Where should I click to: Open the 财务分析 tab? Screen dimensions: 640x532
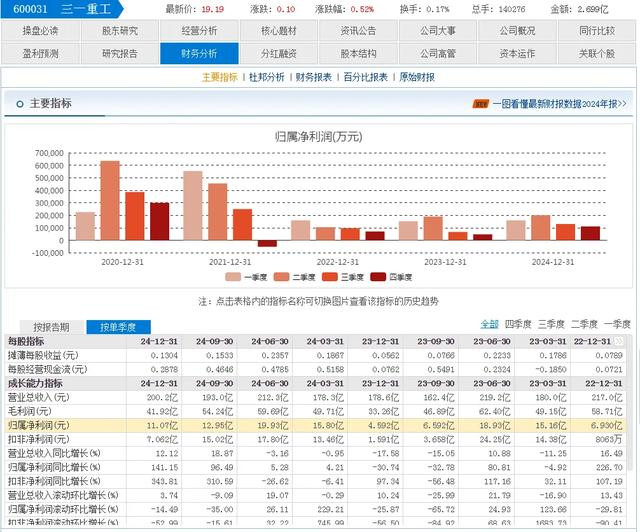pos(199,53)
